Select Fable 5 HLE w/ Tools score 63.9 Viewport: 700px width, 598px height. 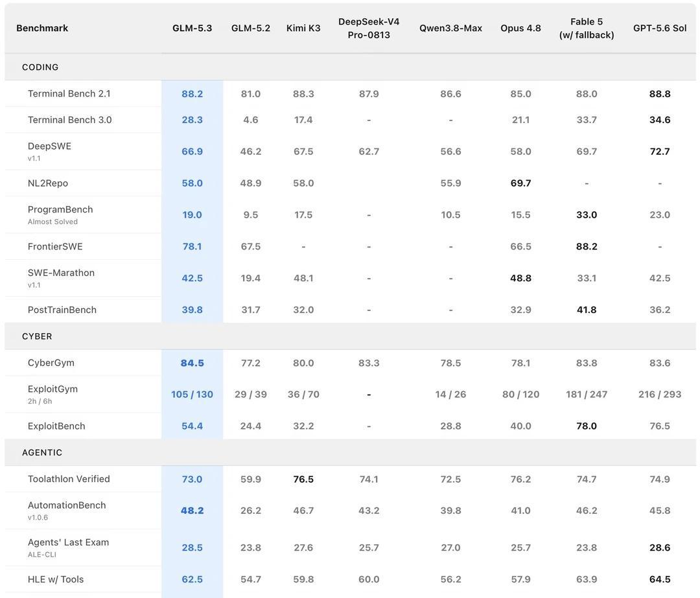point(586,579)
